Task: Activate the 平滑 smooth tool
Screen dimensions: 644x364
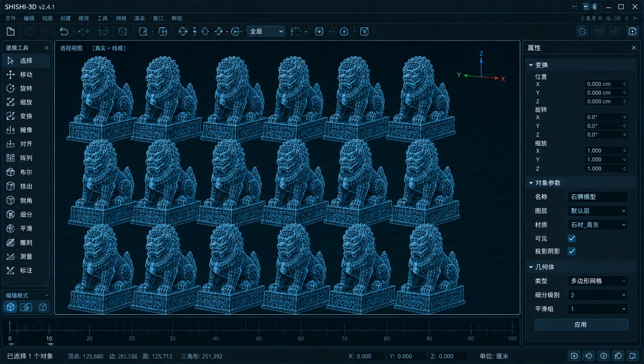Action: pyautogui.click(x=26, y=228)
